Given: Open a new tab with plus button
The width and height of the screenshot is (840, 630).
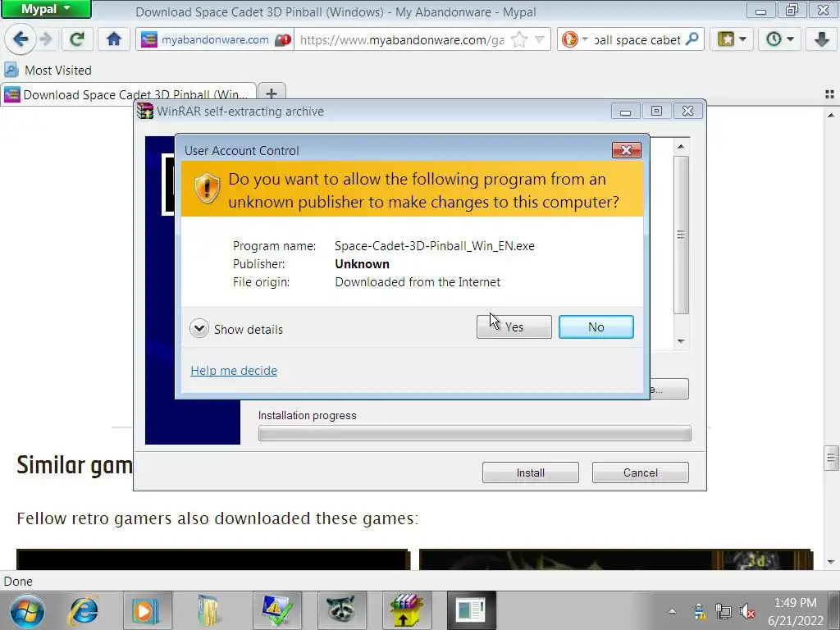Looking at the screenshot, I should (x=272, y=94).
